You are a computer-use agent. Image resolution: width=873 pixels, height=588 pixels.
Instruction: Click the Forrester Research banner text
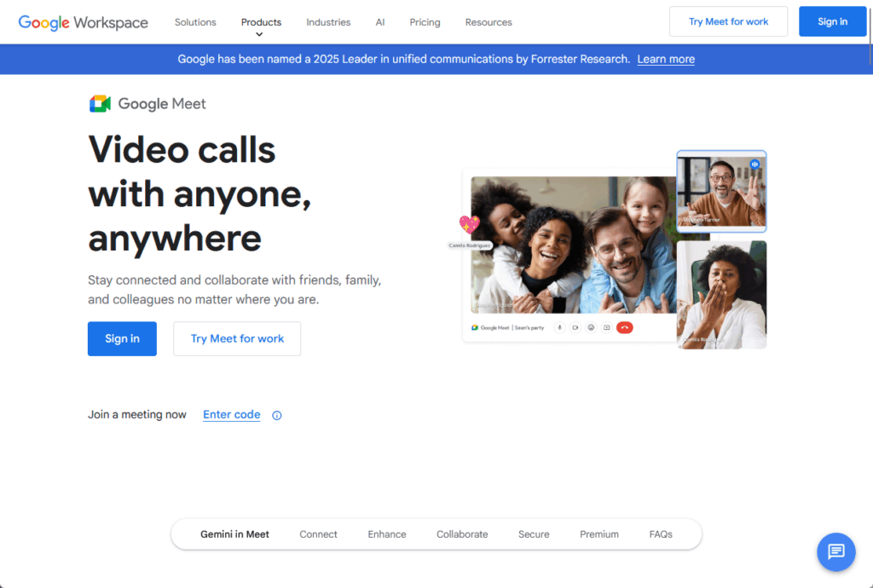tap(403, 59)
